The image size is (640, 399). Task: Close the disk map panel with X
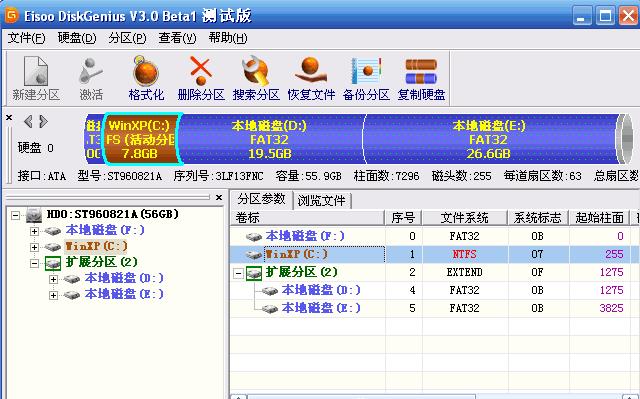(9, 117)
